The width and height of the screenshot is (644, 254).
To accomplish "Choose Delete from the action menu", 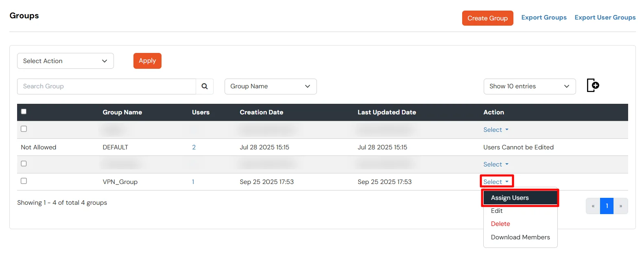I will click(500, 224).
